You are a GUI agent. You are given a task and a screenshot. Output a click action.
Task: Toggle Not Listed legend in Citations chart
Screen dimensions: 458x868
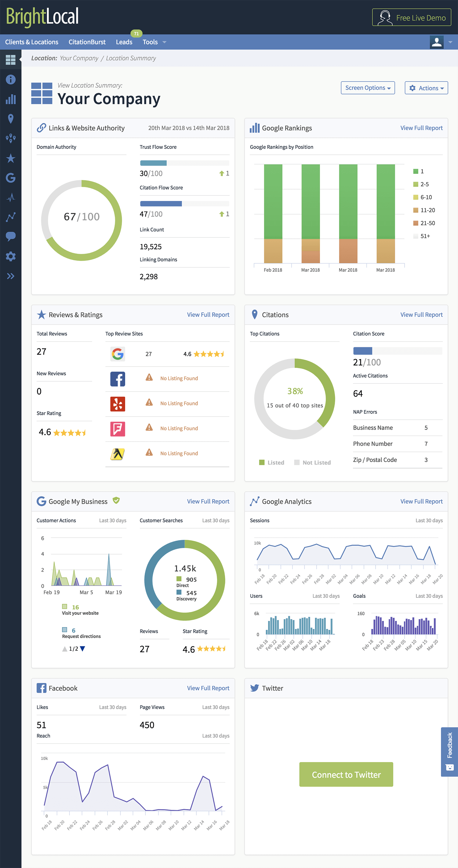pyautogui.click(x=312, y=463)
